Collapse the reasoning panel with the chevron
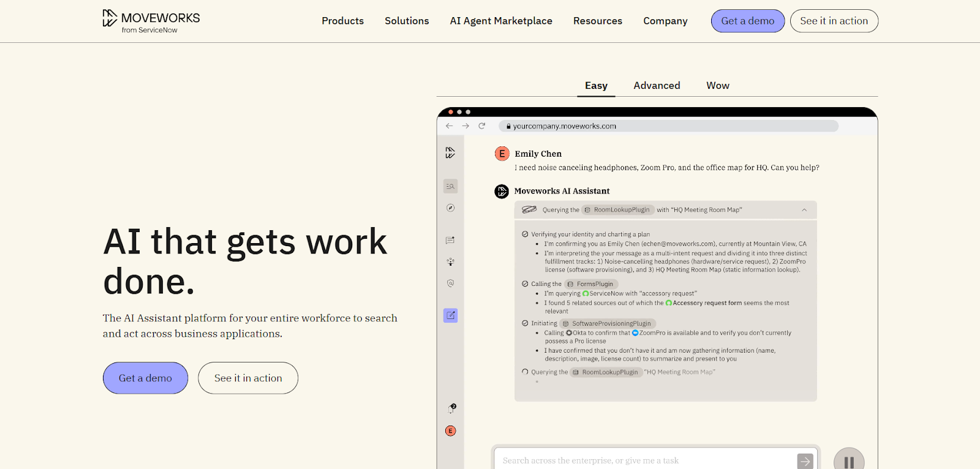This screenshot has height=469, width=980. click(x=804, y=210)
